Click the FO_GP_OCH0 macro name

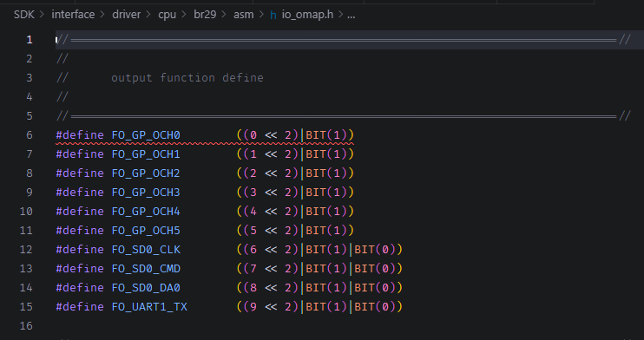146,135
